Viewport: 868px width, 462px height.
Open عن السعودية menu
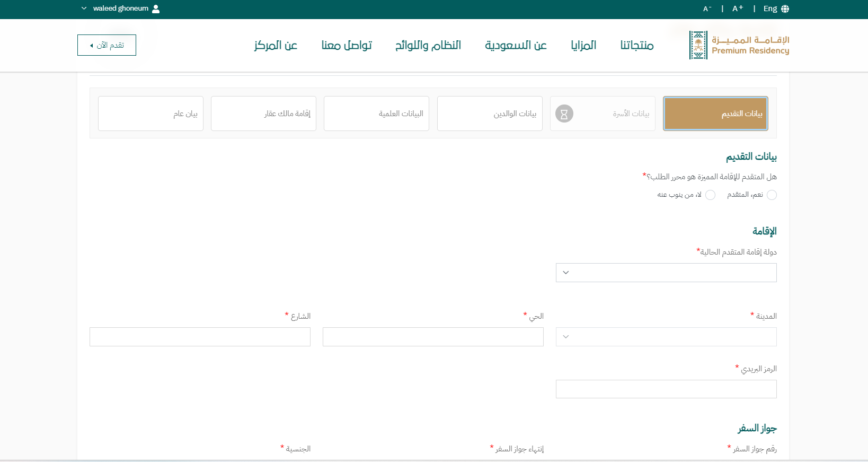tap(516, 45)
